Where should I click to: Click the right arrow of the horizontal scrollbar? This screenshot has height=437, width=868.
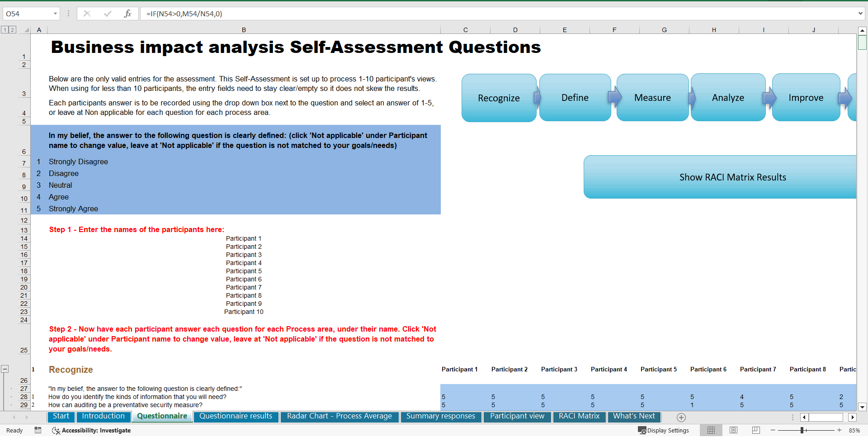point(853,418)
